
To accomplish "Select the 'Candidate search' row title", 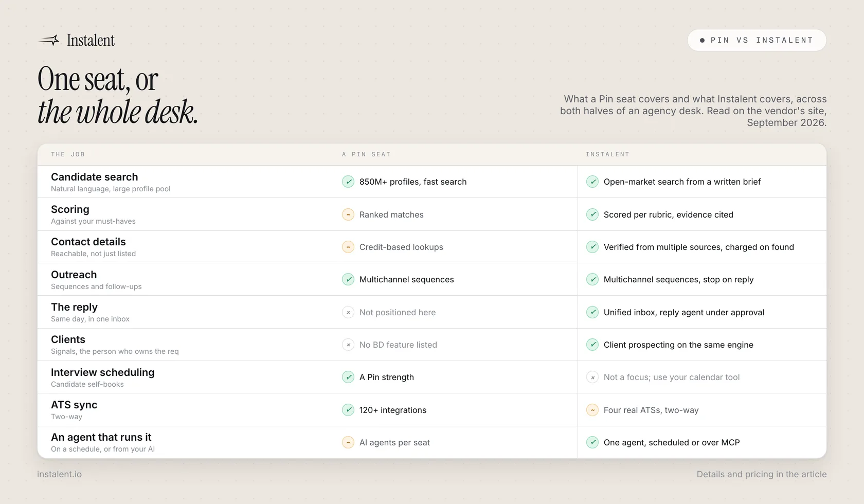I will (95, 177).
